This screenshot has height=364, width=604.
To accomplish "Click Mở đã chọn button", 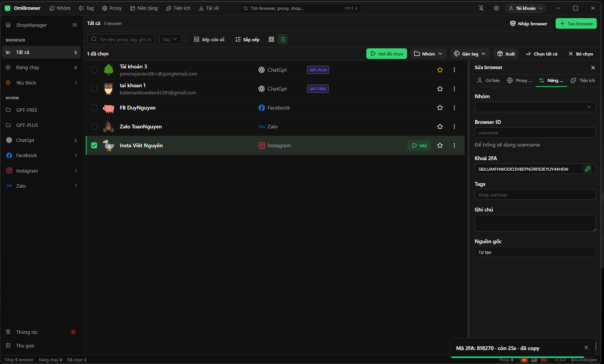I will (x=387, y=54).
